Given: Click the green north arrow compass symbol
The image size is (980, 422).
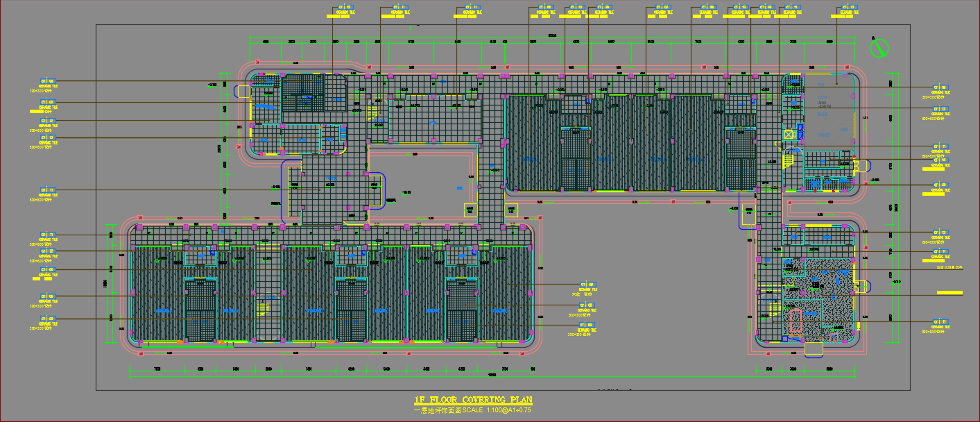Looking at the screenshot, I should (x=880, y=48).
